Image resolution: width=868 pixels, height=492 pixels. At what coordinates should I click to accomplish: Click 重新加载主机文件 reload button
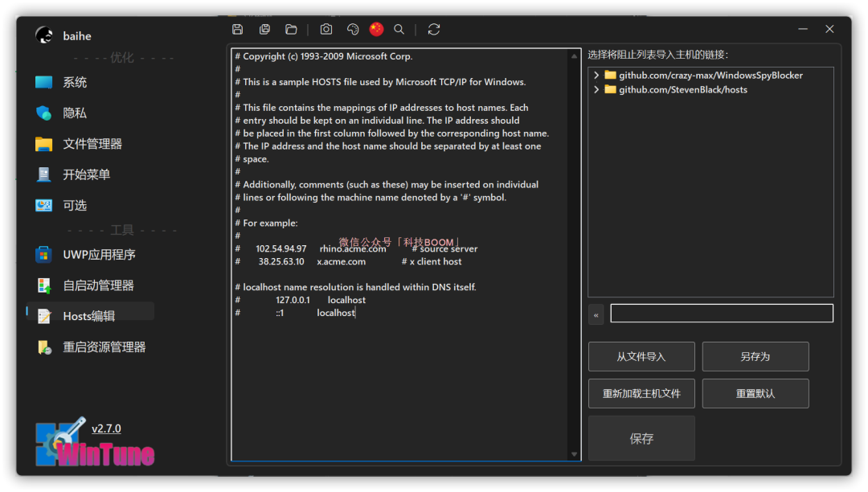tap(641, 393)
